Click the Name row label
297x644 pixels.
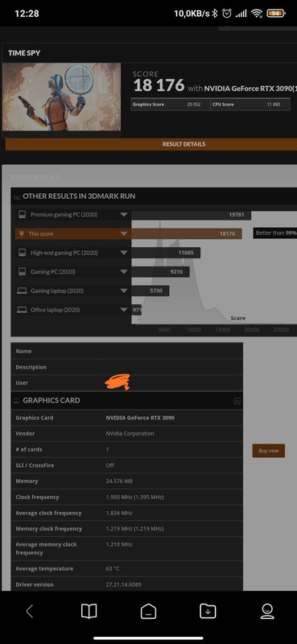point(23,351)
